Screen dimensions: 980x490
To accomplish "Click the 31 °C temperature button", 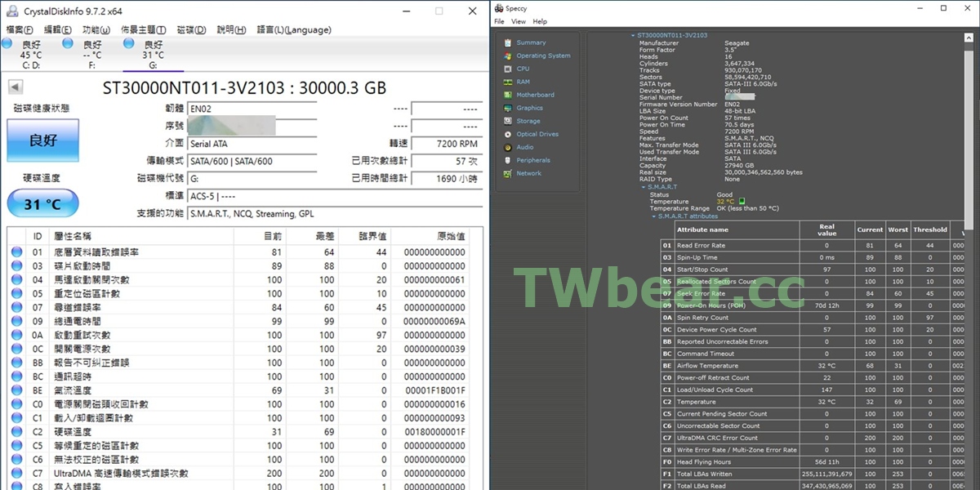I will point(42,204).
